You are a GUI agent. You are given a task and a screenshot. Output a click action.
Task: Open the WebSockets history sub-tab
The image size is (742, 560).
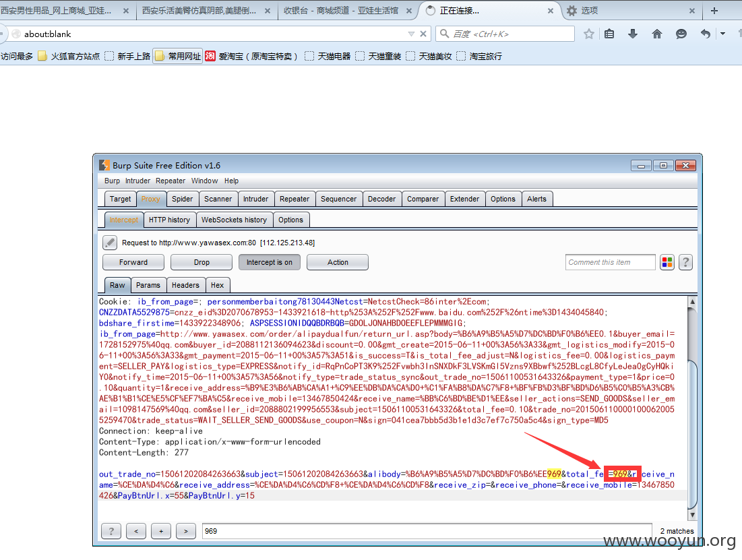pos(235,220)
